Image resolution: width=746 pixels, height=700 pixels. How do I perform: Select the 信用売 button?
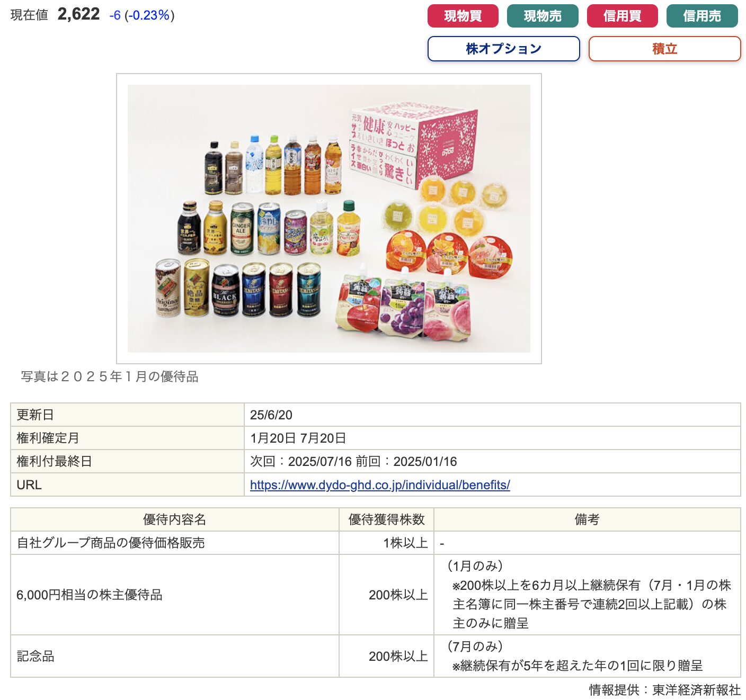click(x=702, y=16)
